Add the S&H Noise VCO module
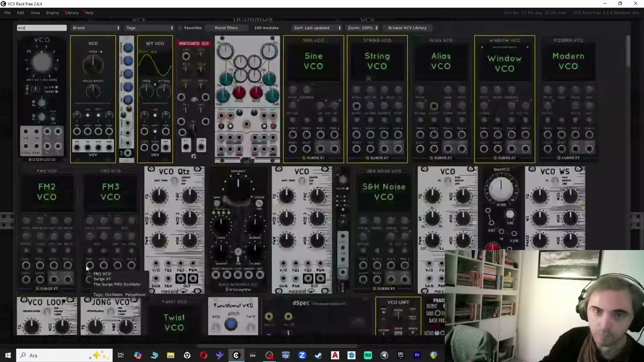The image size is (644, 362). tap(384, 229)
